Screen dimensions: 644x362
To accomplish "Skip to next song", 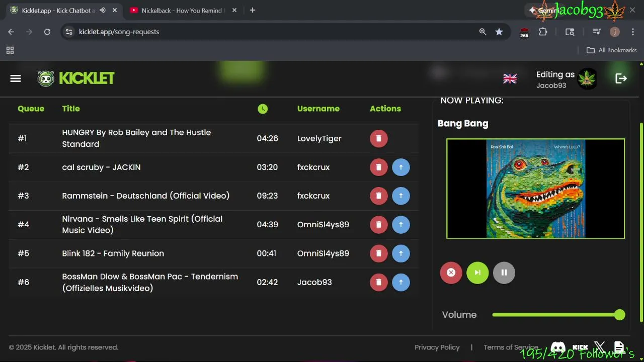I will point(477,273).
